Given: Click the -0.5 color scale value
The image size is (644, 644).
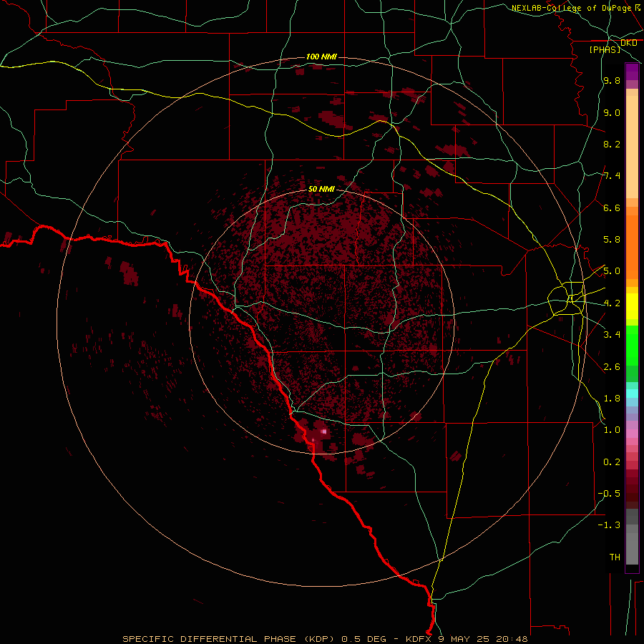Looking at the screenshot, I should 609,494.
